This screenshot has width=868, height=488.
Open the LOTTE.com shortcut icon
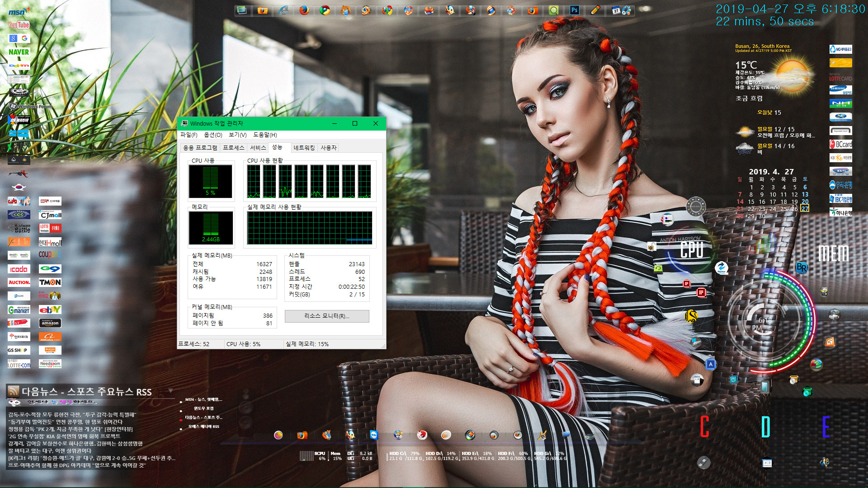19,364
